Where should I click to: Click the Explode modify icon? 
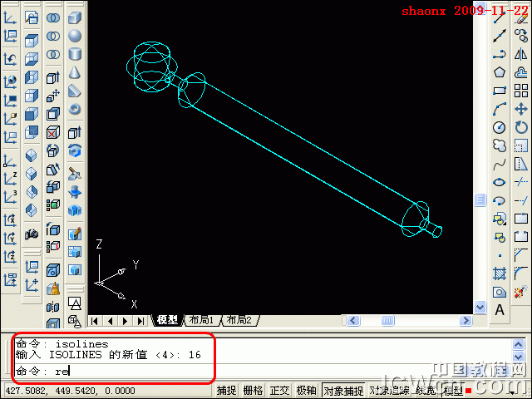click(x=521, y=292)
